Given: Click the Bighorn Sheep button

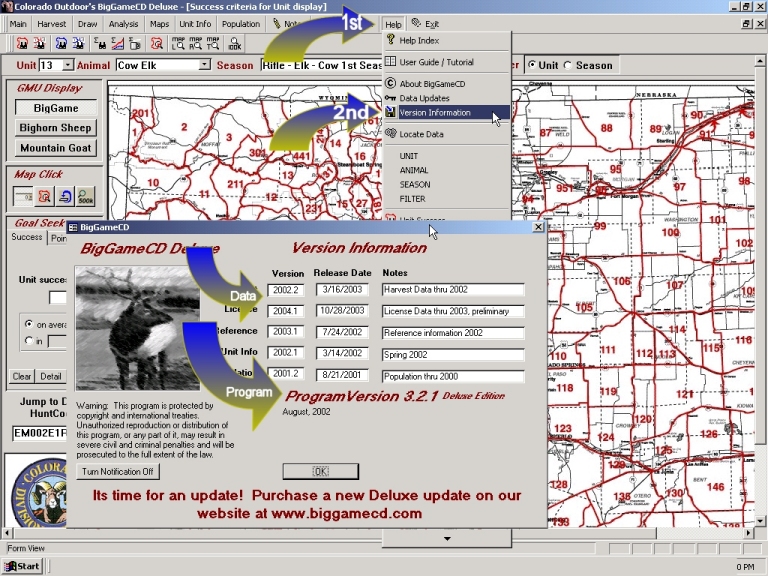Looking at the screenshot, I should click(56, 128).
